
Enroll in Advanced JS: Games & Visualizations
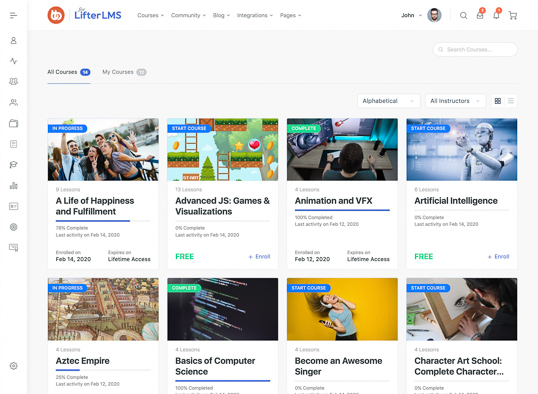pyautogui.click(x=259, y=257)
